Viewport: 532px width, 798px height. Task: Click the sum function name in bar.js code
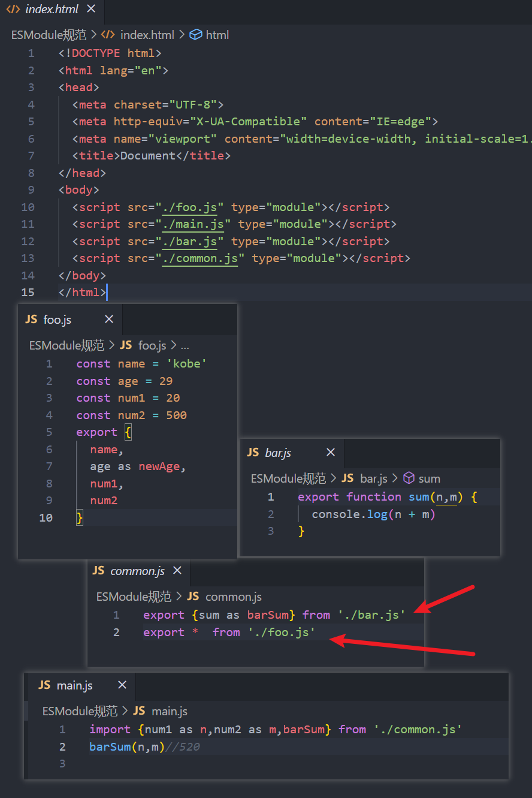pos(419,497)
